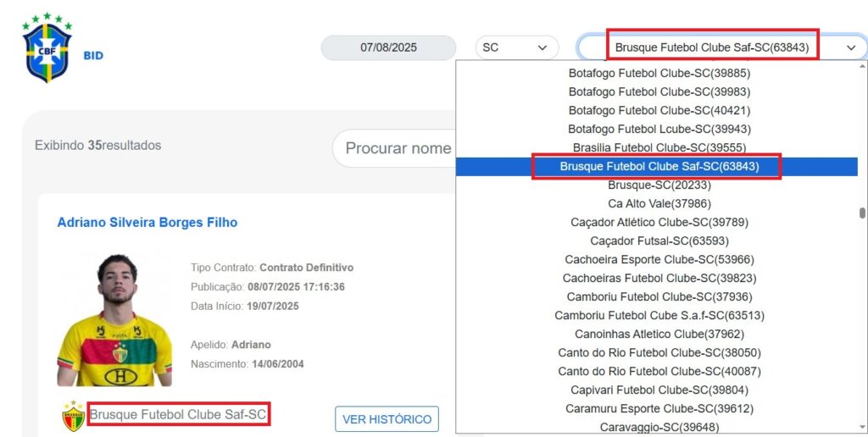Select Ca Alto Vale(37986) option
868x437 pixels.
[x=659, y=203]
